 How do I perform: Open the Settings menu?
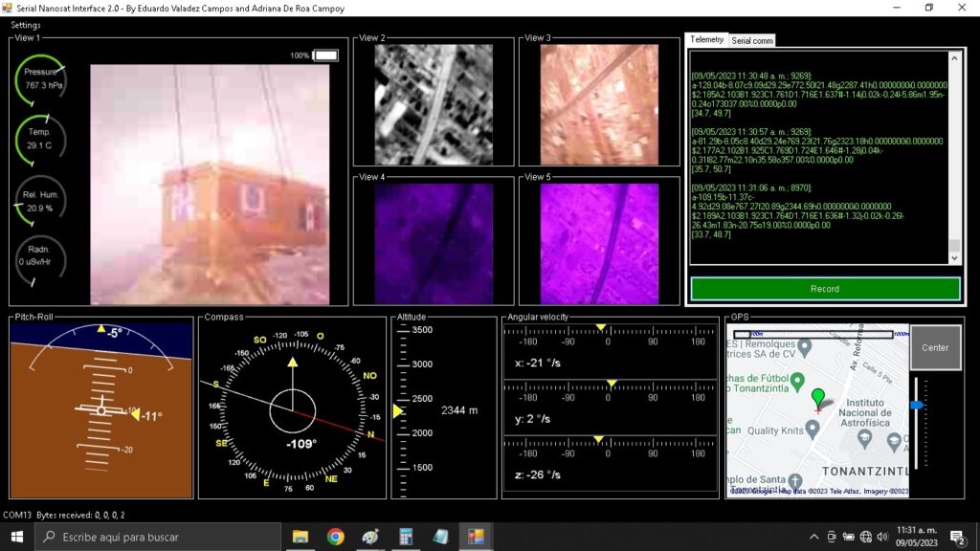tap(26, 25)
